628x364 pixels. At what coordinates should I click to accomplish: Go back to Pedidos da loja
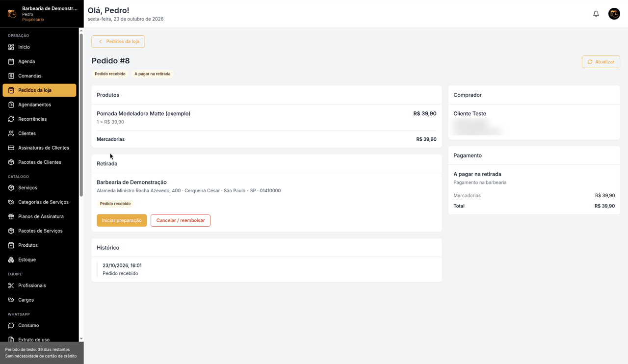tap(118, 42)
